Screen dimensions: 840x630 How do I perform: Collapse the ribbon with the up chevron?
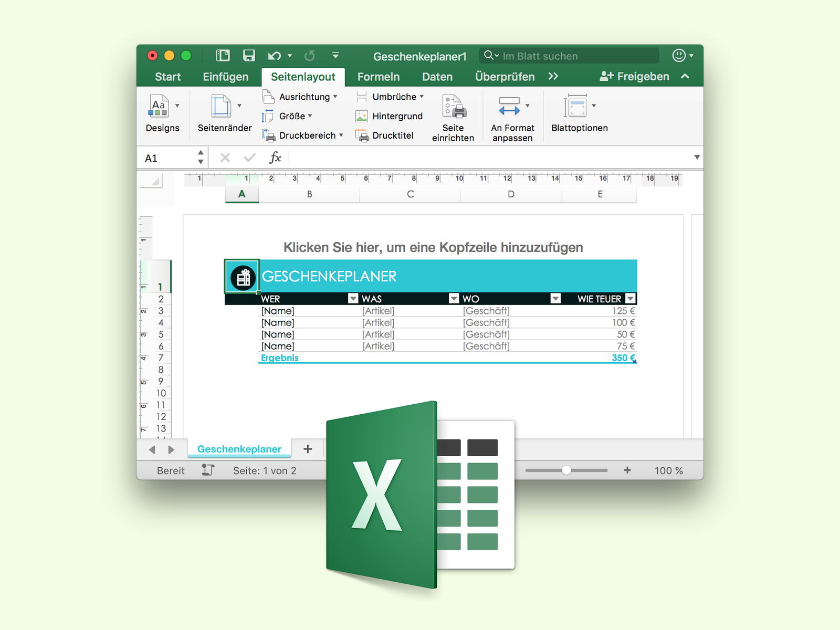click(685, 76)
